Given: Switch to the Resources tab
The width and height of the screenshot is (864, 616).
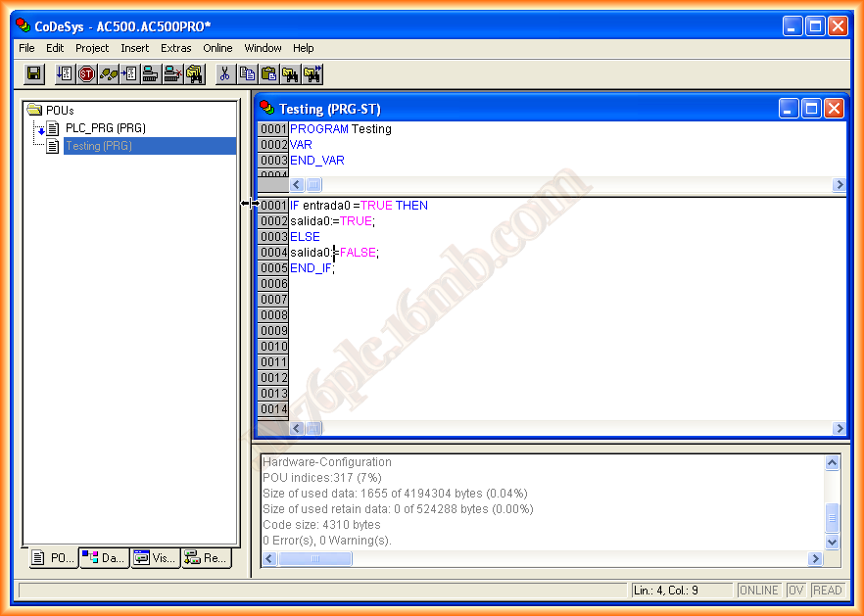Looking at the screenshot, I should [x=206, y=558].
